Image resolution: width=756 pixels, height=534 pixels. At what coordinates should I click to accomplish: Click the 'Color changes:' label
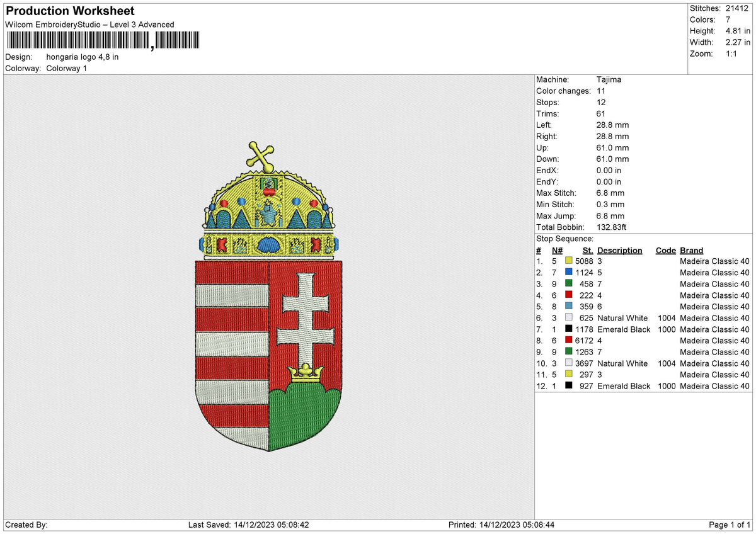(x=562, y=91)
